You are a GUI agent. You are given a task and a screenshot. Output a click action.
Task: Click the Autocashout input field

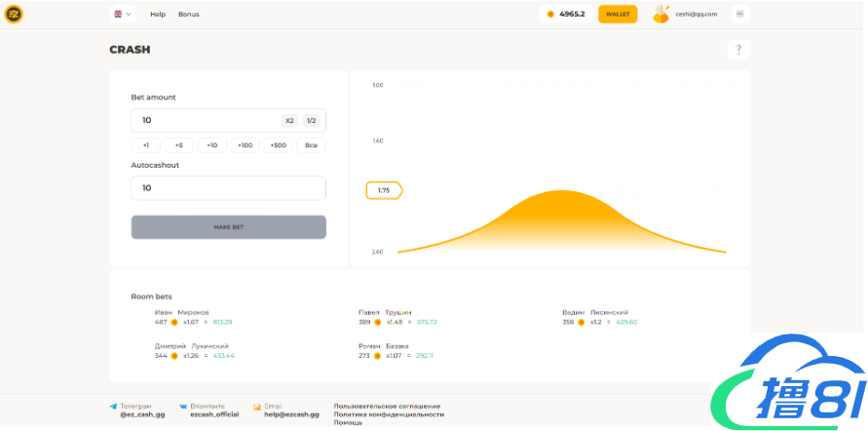click(x=228, y=187)
